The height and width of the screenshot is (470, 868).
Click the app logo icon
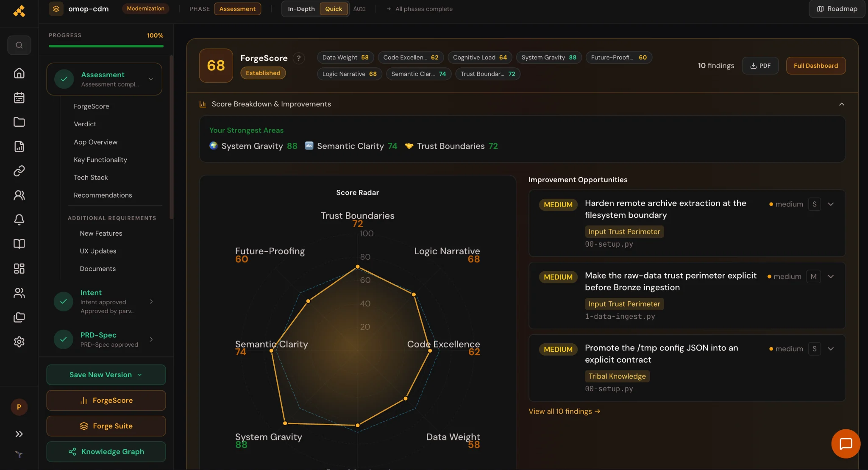point(19,11)
